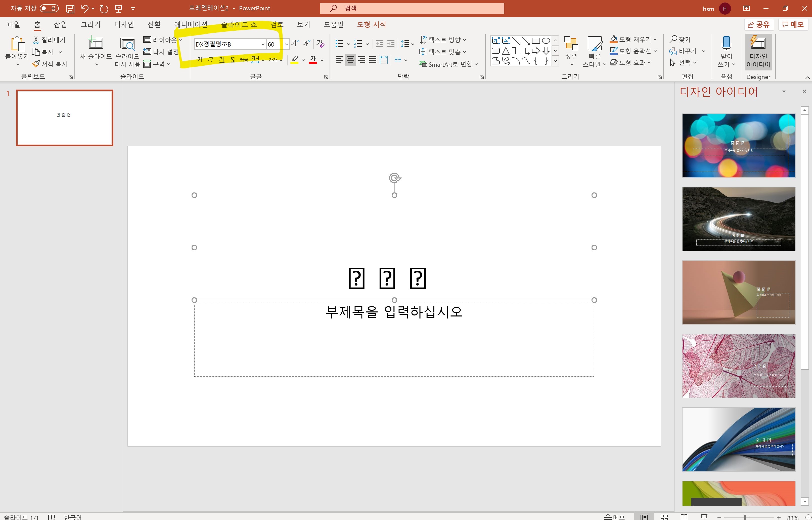Expand Shape Fill (도형 채우기) menu
812x520 pixels.
point(633,39)
